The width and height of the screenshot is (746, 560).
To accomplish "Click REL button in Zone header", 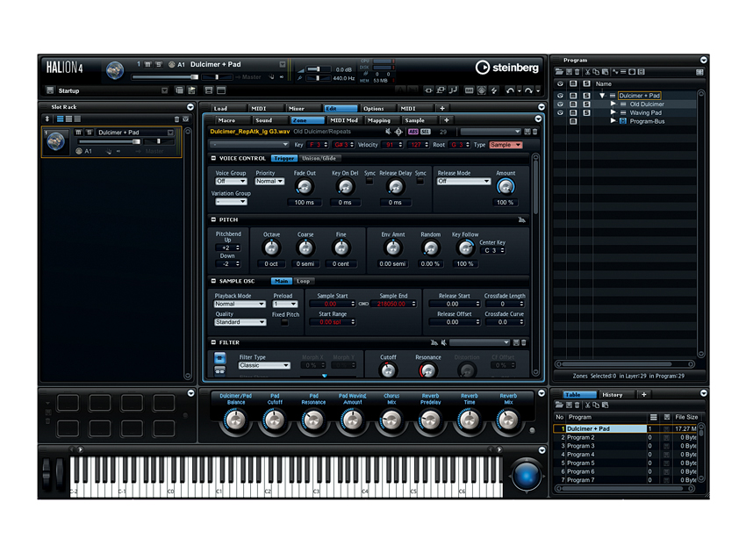I will 426,132.
